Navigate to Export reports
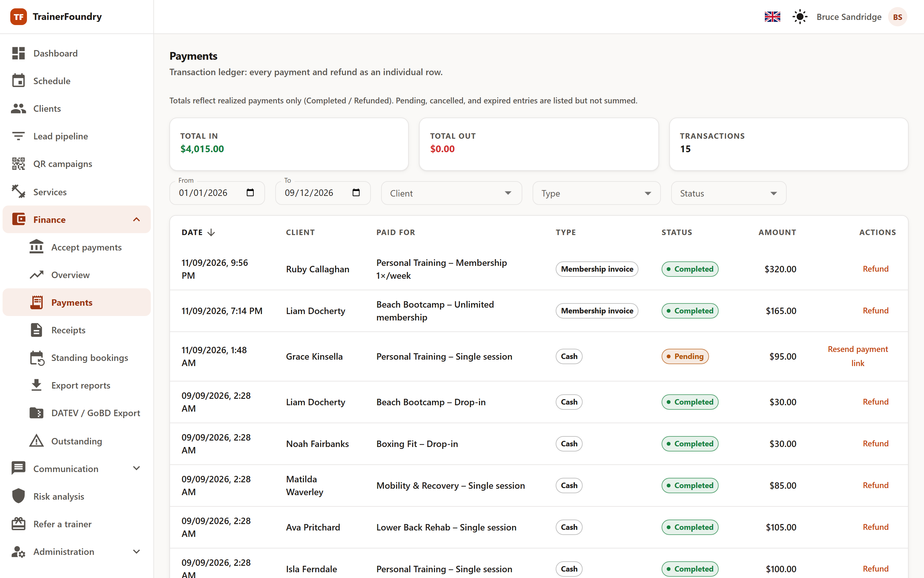This screenshot has height=578, width=924. (77, 385)
